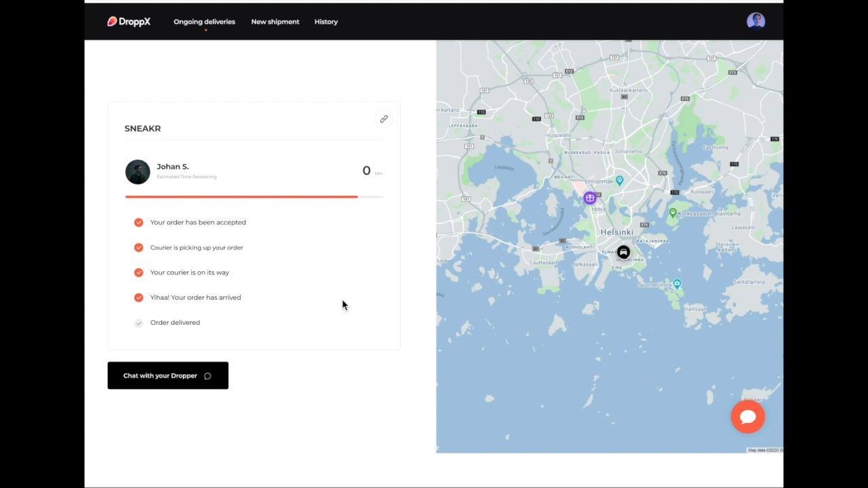
Task: Go to Ongoing deliveries tab
Action: (x=204, y=22)
